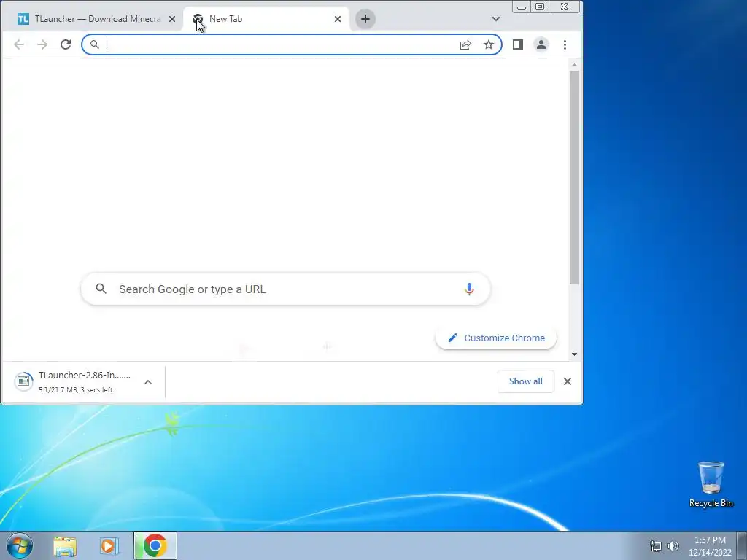
Task: Bookmark this tab with the star icon
Action: (489, 44)
